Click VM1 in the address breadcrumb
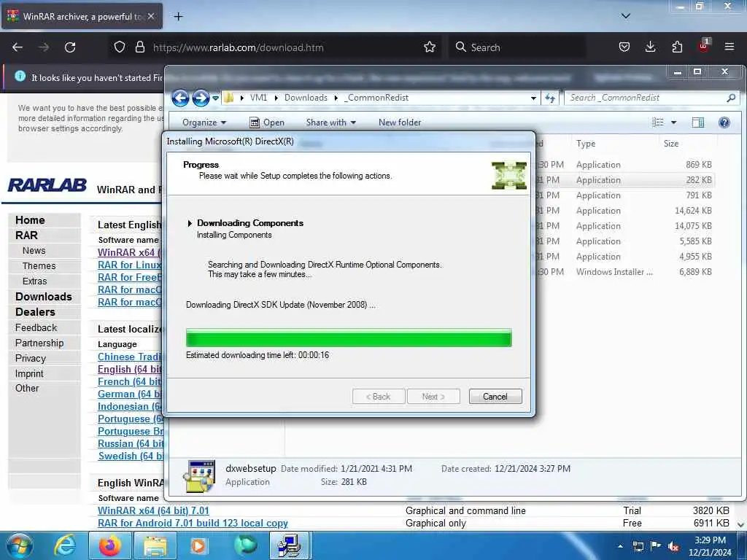This screenshot has width=747, height=560. point(258,98)
